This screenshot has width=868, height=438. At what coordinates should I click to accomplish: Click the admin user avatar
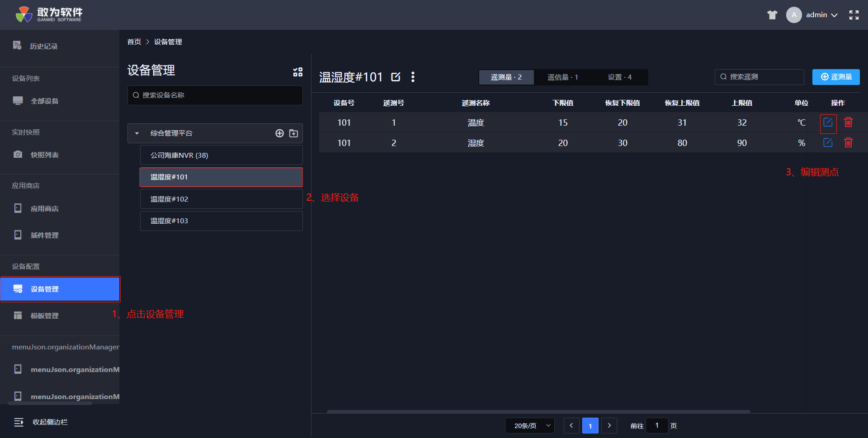[794, 15]
